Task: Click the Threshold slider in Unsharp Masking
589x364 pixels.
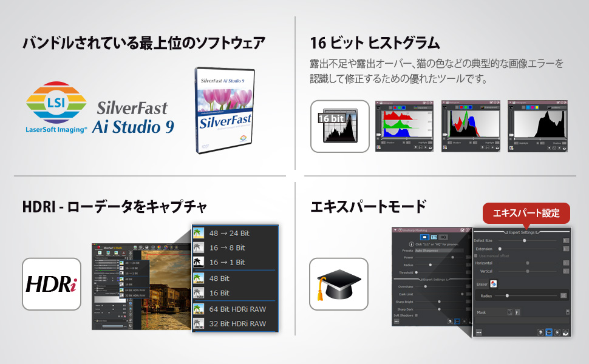Action: (440, 272)
